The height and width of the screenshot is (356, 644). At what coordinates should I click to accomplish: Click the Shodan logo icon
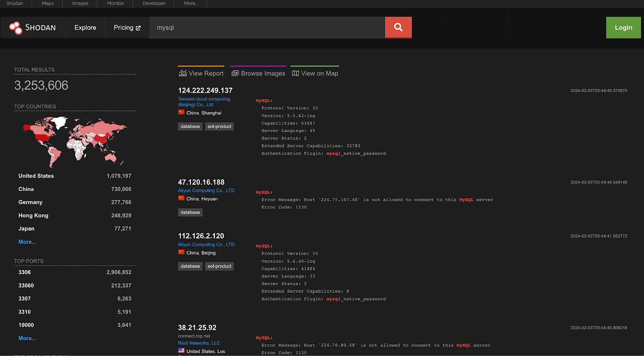[x=15, y=27]
